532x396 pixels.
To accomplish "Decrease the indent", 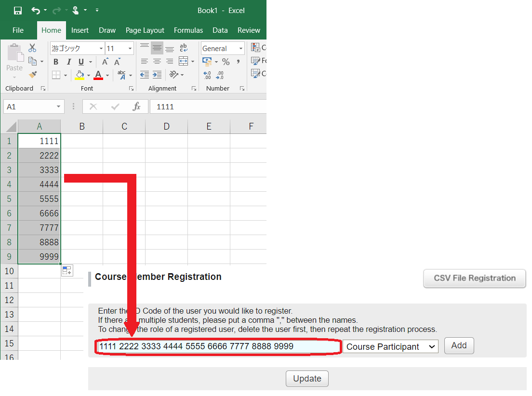I will coord(145,75).
